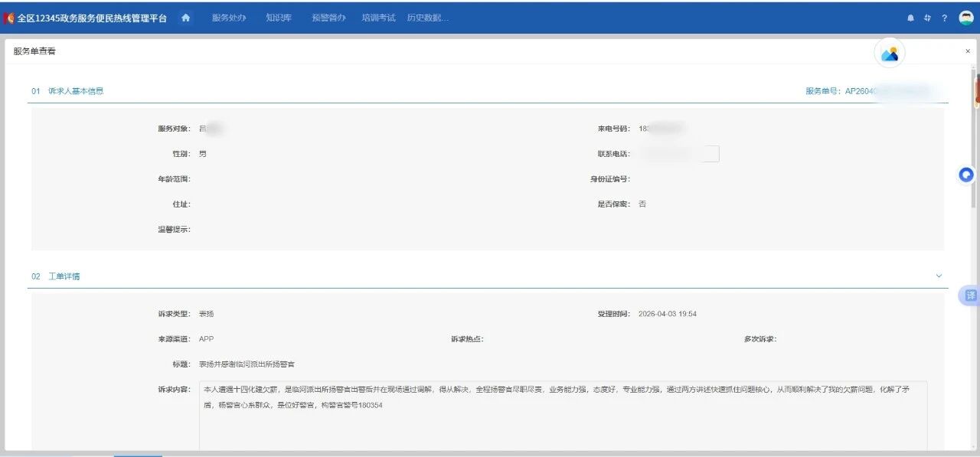Open the 培训考试 menu
This screenshot has width=980, height=457.
point(378,18)
